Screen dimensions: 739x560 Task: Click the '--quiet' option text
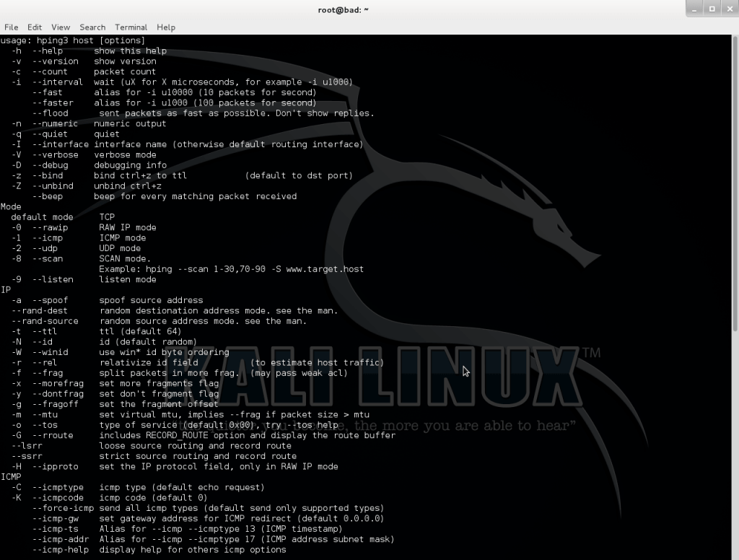click(50, 134)
